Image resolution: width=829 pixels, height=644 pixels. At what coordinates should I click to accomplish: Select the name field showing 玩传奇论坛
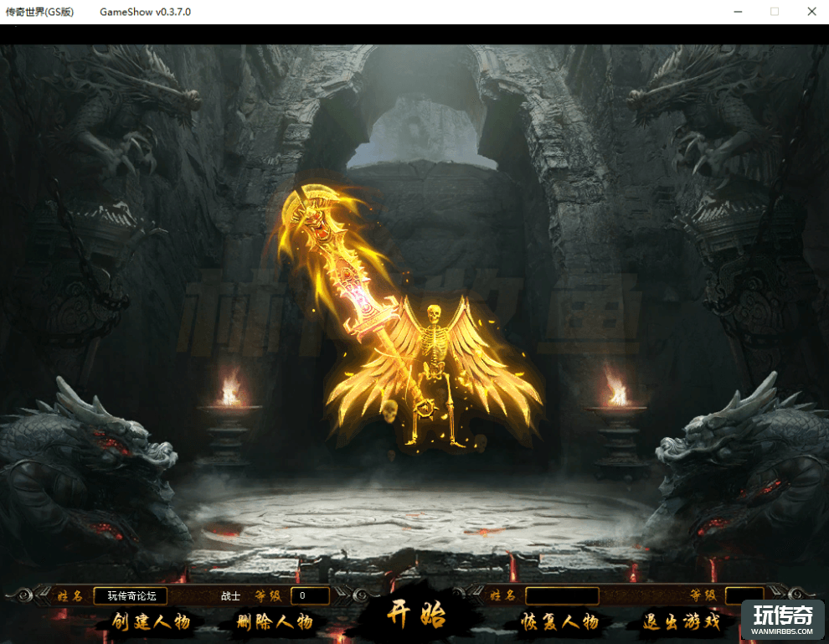point(131,596)
